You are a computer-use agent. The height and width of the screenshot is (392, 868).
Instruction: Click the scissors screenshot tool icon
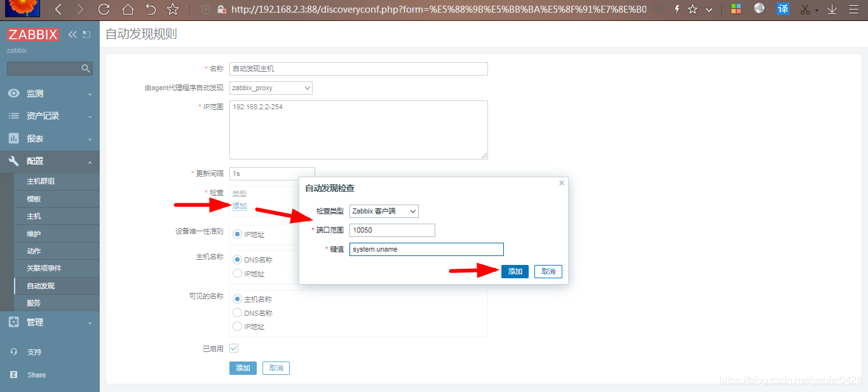806,10
